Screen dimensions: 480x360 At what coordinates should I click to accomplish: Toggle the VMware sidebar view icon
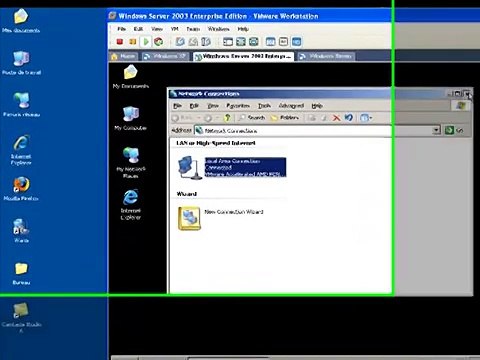coord(228,42)
